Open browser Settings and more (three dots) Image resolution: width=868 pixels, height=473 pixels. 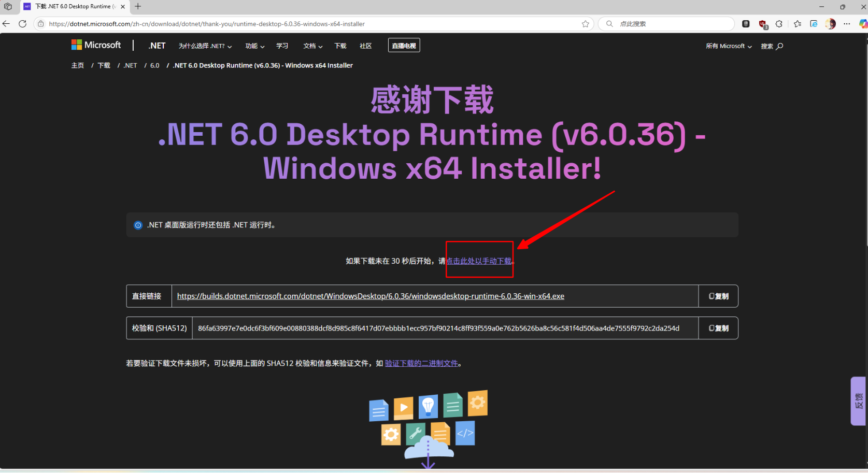(x=847, y=24)
